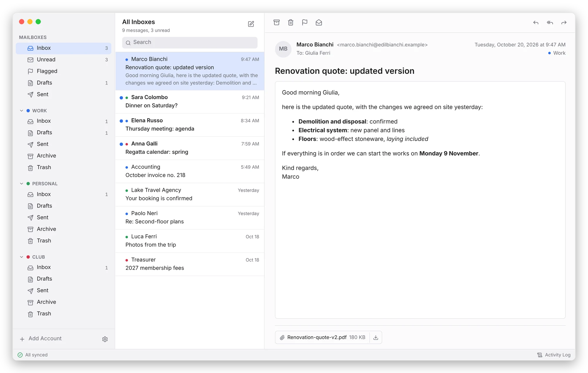Flag the Renovation quote message
Viewport: 588px width, 373px height.
305,22
